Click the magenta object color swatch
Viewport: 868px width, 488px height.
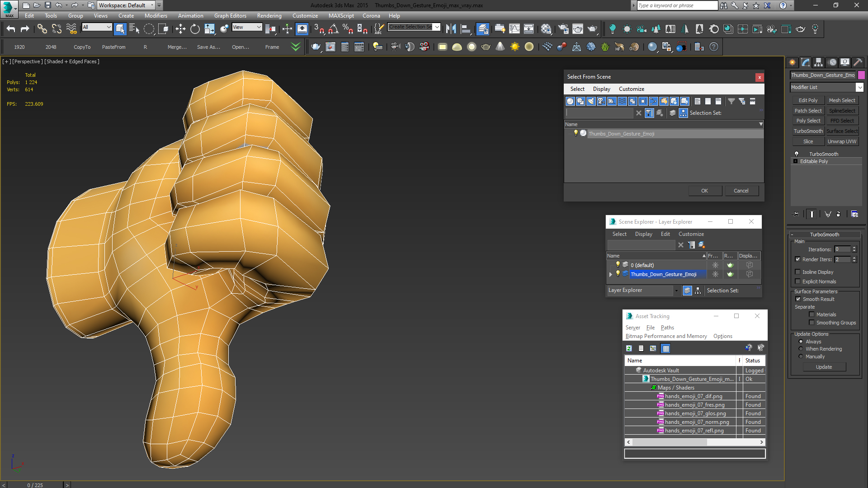pos(861,75)
